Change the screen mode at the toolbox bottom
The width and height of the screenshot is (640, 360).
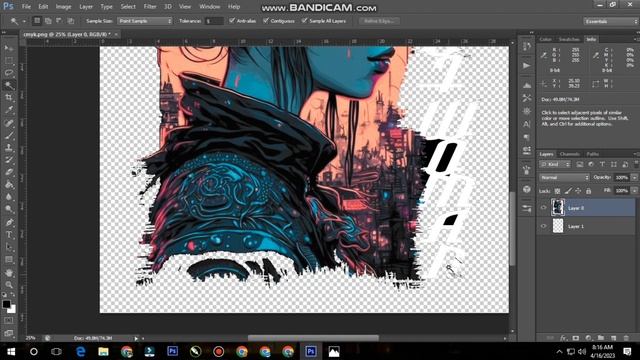[9, 333]
